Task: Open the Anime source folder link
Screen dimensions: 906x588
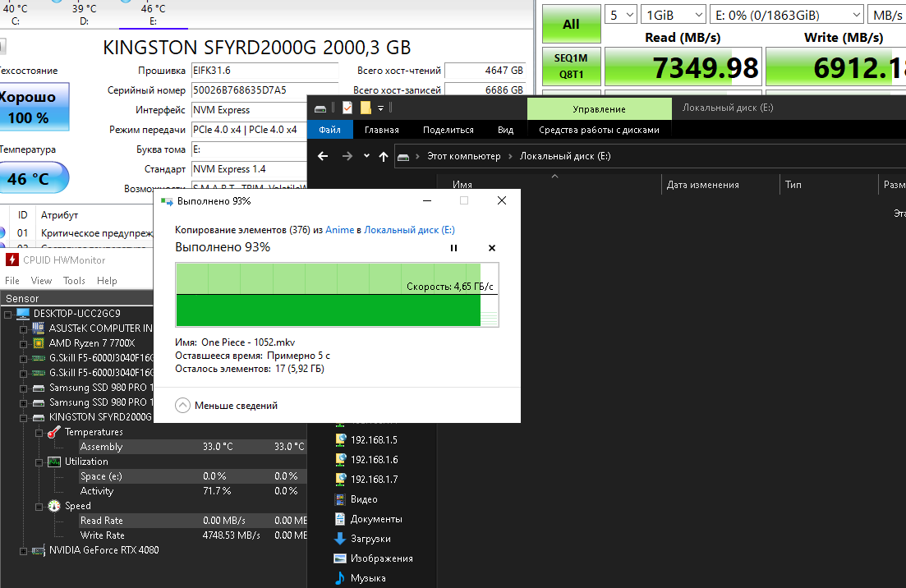Action: pos(340,230)
